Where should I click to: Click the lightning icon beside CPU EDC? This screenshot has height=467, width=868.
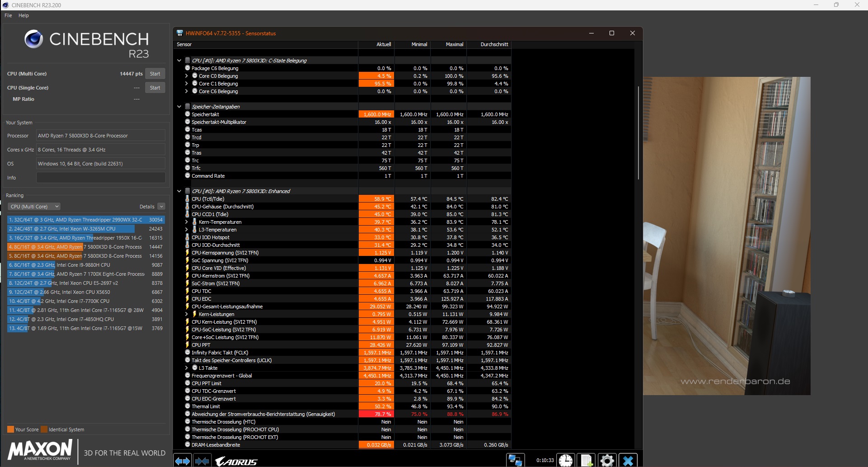pos(187,299)
